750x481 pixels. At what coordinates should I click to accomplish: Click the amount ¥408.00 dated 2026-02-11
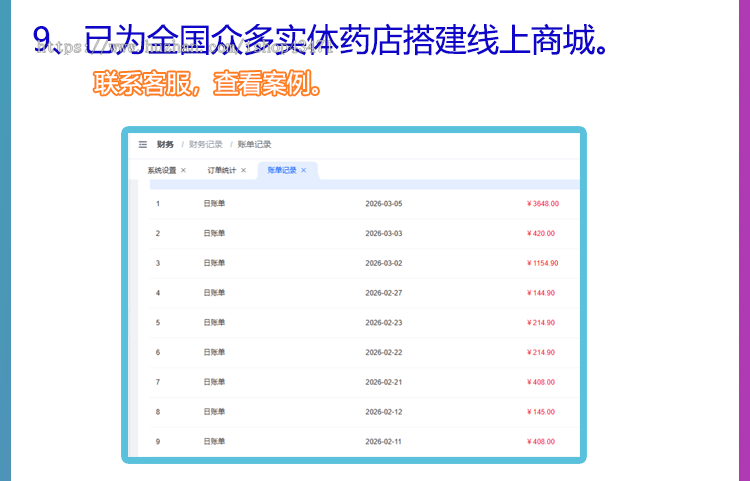coord(540,441)
